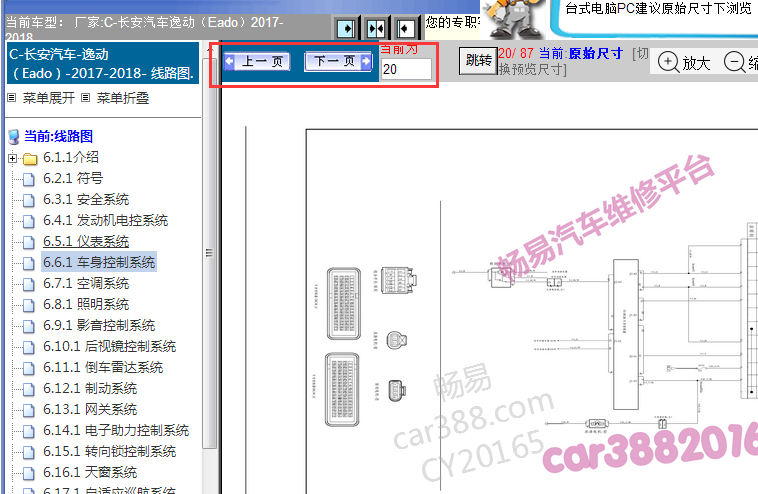This screenshot has width=758, height=494.
Task: Click the right-arrow panel layout icon
Action: (x=347, y=29)
